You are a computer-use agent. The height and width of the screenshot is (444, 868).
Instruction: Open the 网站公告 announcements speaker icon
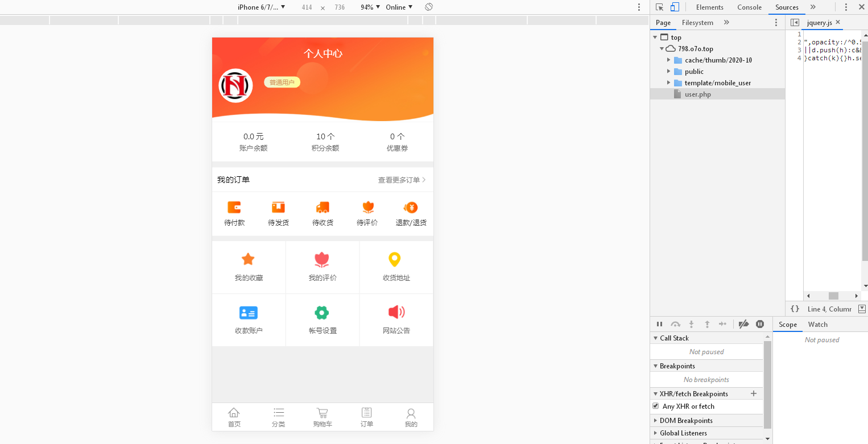(396, 312)
